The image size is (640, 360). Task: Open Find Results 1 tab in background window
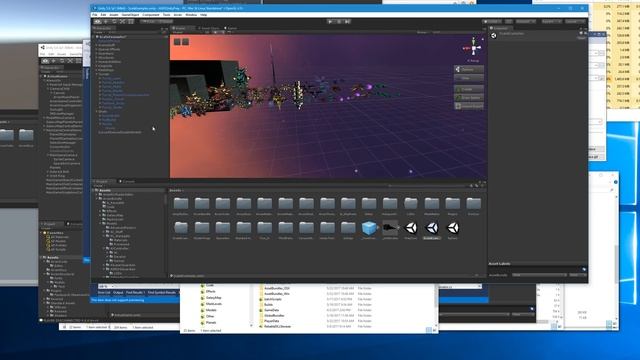tap(135, 293)
